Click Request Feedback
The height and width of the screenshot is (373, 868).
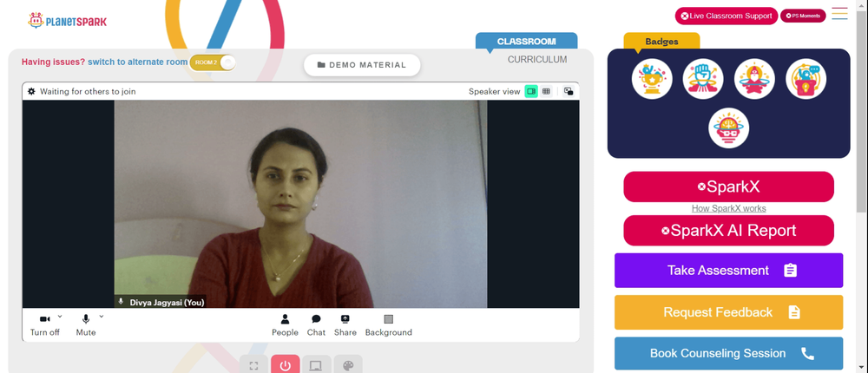tap(728, 312)
